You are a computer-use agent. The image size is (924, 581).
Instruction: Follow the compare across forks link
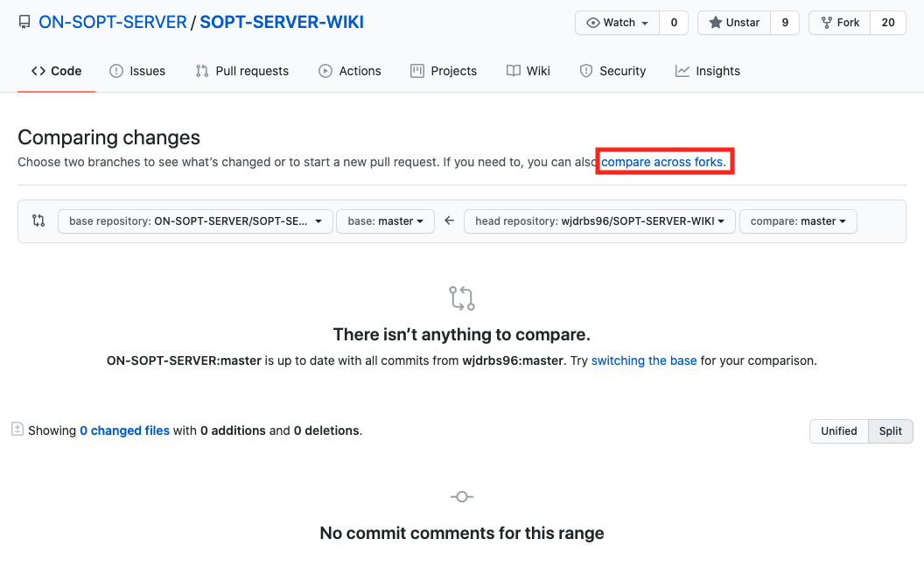point(663,162)
